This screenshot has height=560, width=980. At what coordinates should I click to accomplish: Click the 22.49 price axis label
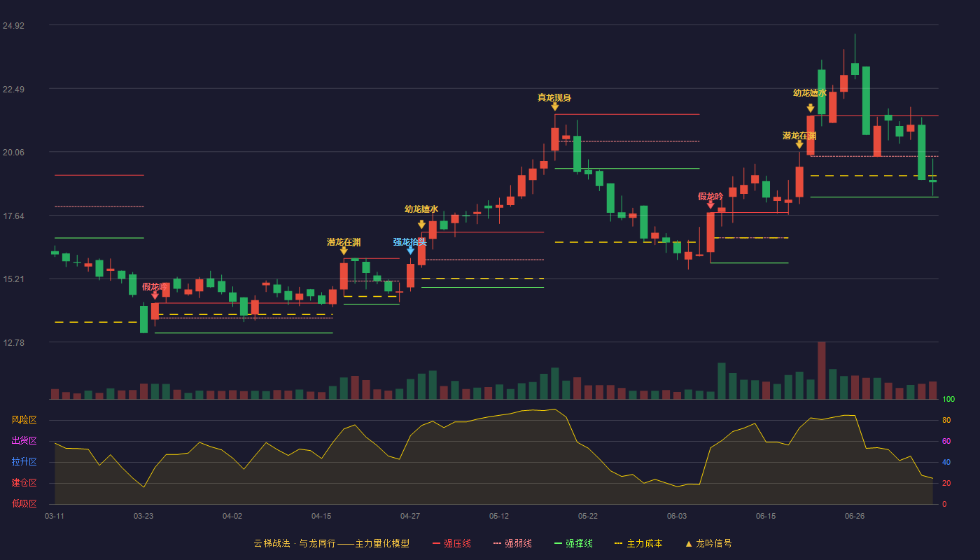pyautogui.click(x=13, y=89)
